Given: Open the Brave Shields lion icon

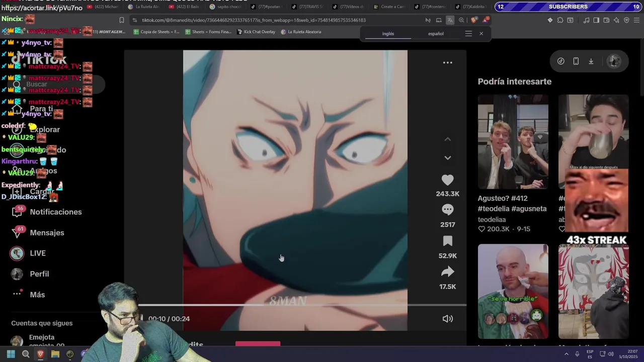Looking at the screenshot, I should [473, 20].
